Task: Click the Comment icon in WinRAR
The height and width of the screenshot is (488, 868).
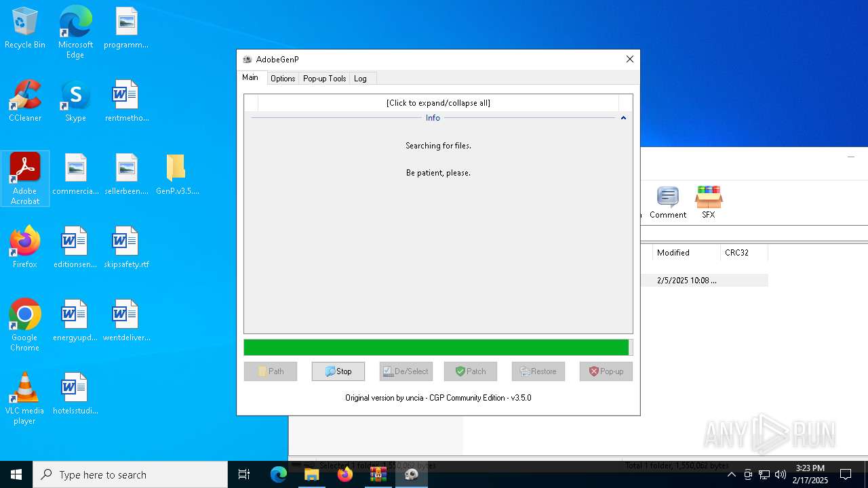Action: pos(668,203)
